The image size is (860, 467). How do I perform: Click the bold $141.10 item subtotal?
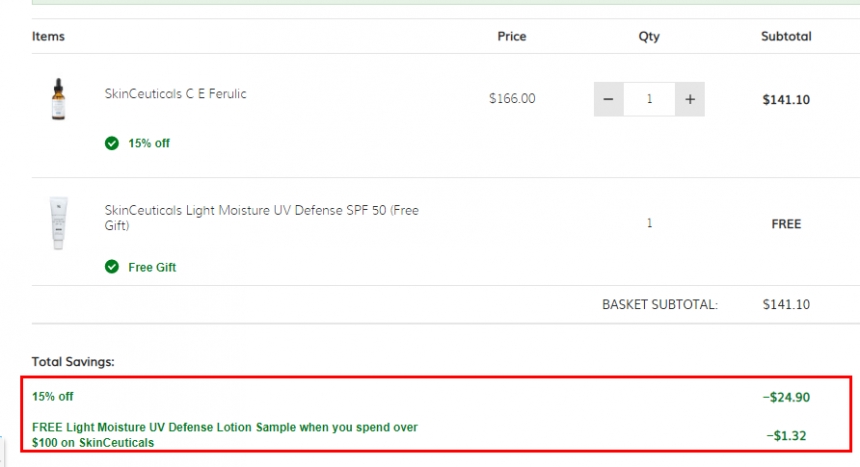coord(786,99)
